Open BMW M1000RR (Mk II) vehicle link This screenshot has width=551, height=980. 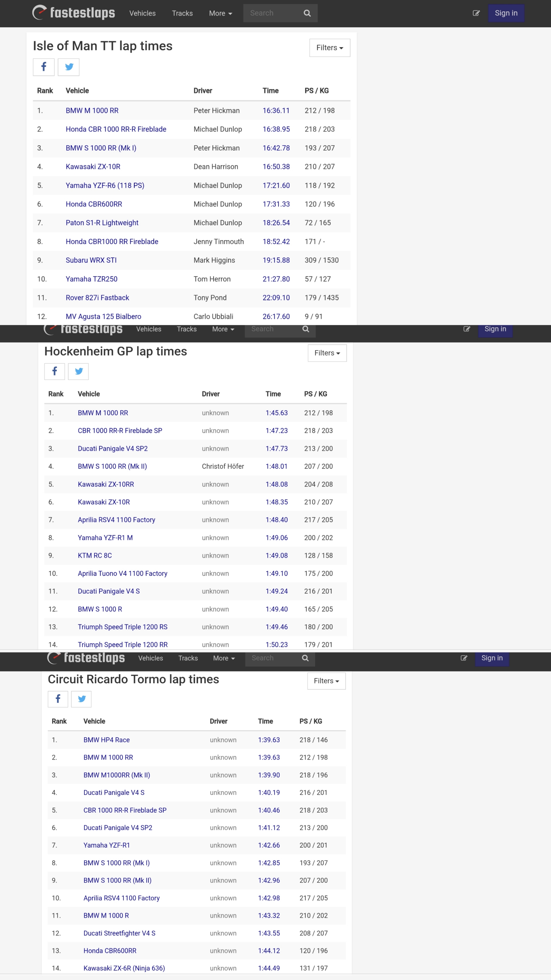(117, 775)
